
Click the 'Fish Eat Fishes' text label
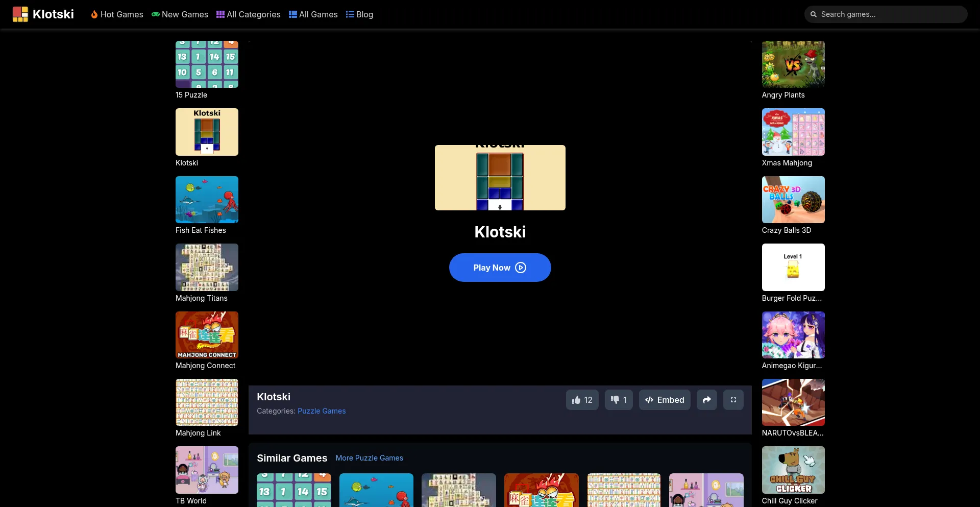coord(201,230)
